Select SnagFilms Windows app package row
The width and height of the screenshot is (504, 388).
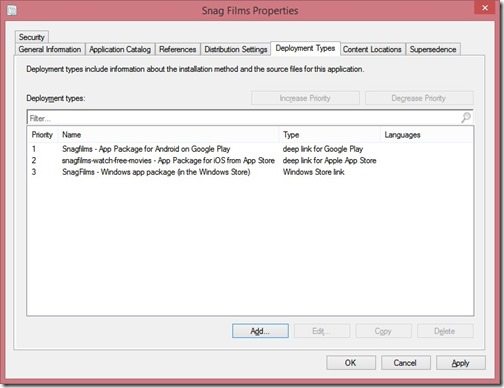(250, 172)
